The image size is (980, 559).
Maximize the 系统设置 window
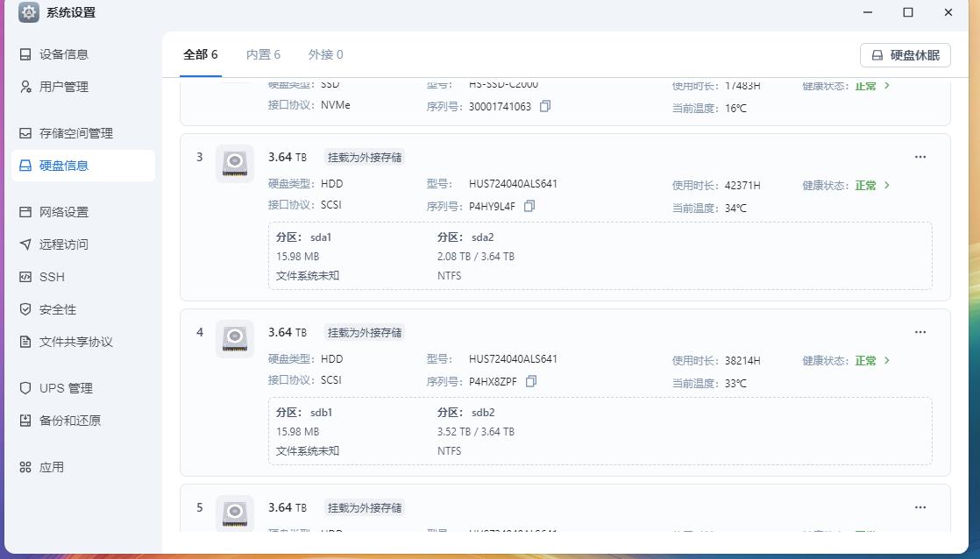[908, 12]
